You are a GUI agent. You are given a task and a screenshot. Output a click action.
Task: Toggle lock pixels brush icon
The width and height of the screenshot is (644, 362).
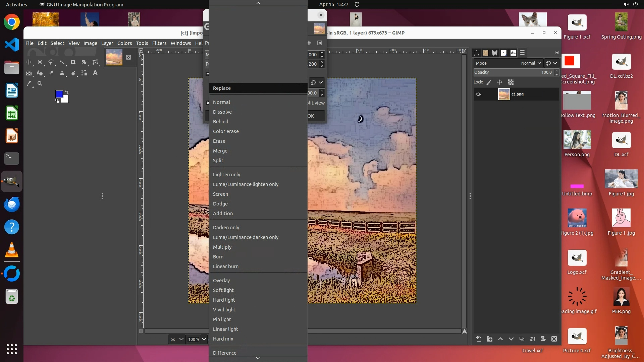(x=489, y=82)
